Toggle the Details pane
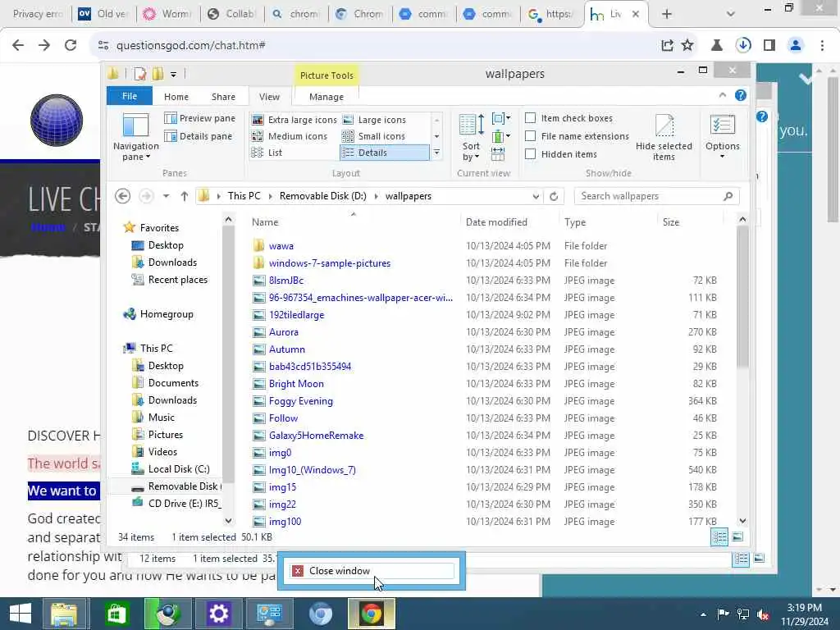This screenshot has width=840, height=630. (x=199, y=136)
